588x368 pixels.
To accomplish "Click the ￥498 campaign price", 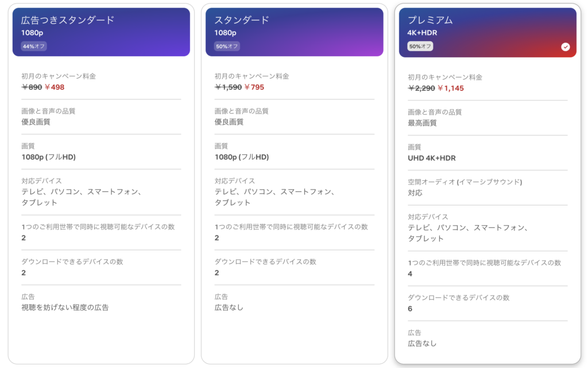I will pyautogui.click(x=55, y=87).
